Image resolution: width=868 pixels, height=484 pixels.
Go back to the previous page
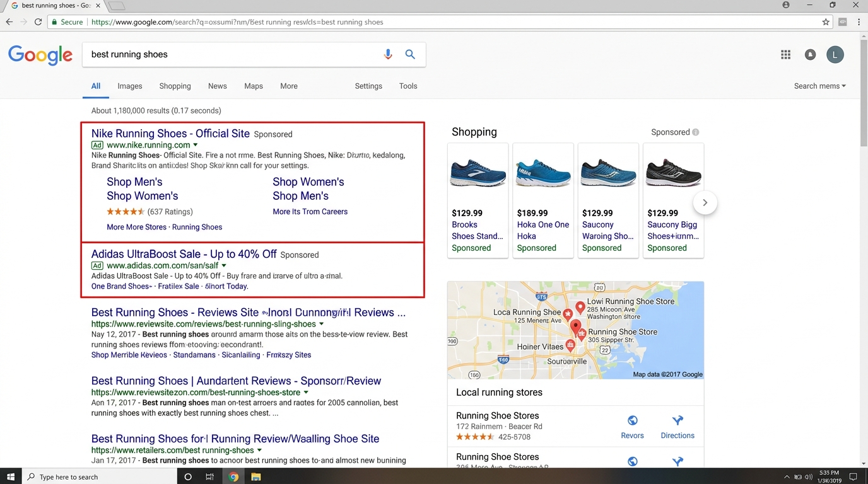point(9,21)
